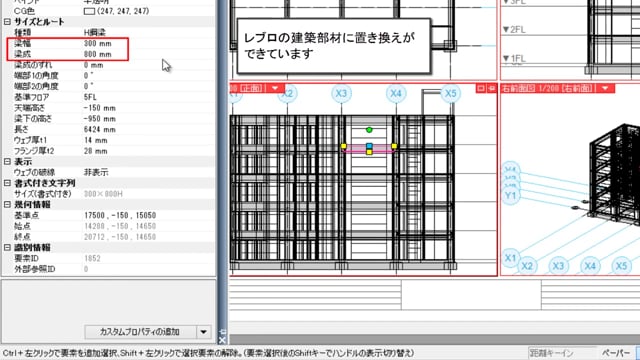Click the カスタムプロパティの追加 button

point(140,332)
